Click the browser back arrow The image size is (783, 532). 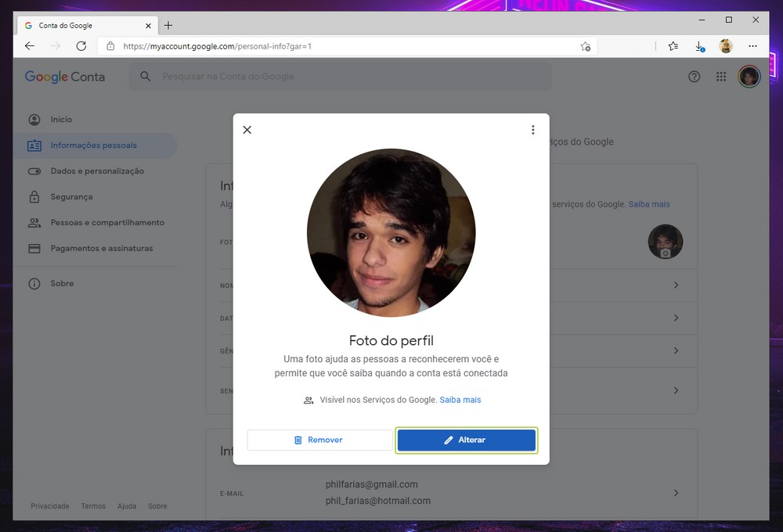(30, 46)
